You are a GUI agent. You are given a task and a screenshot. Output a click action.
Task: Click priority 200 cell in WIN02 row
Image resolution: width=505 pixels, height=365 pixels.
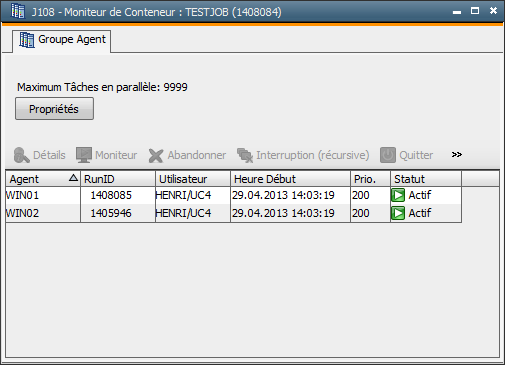370,213
